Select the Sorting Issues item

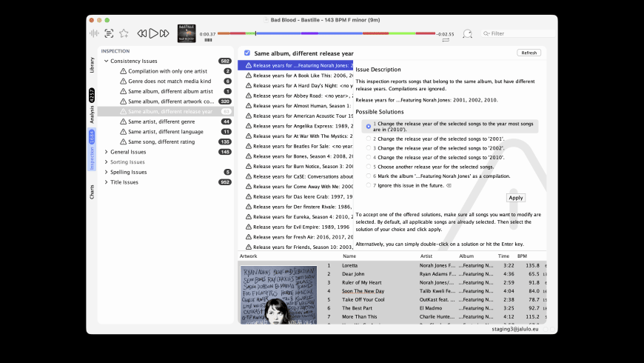click(166, 162)
